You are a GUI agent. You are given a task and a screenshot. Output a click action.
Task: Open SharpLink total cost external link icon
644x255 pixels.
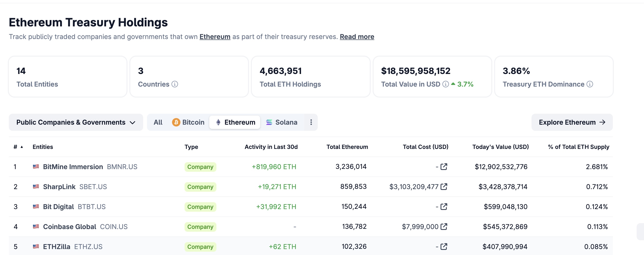click(x=444, y=186)
